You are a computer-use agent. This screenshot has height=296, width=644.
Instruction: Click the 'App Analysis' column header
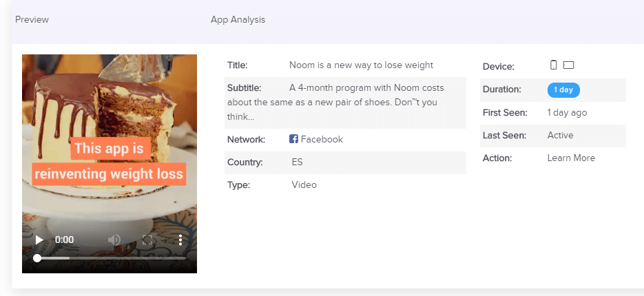[238, 20]
